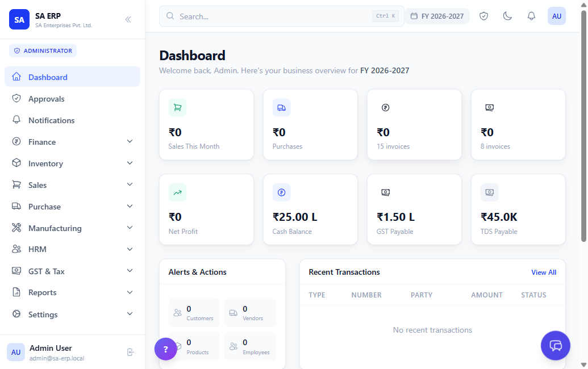The image size is (588, 369).
Task: Open the Approvals shield icon in sidebar
Action: pyautogui.click(x=17, y=98)
